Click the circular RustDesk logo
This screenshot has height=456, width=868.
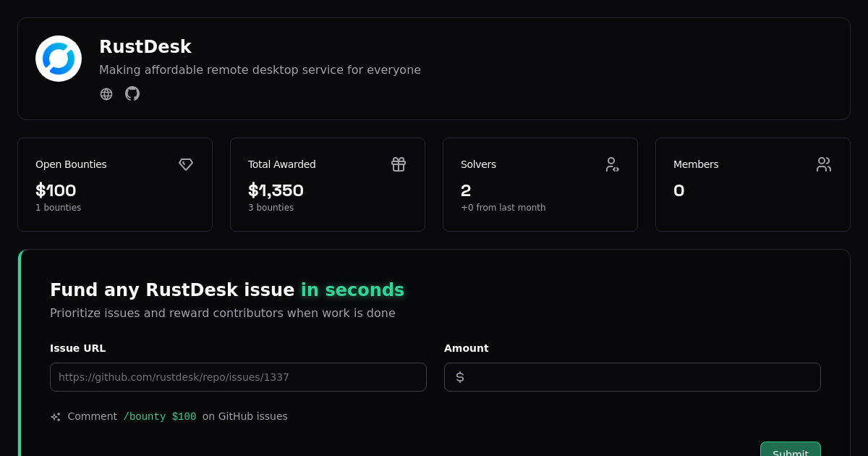(59, 58)
